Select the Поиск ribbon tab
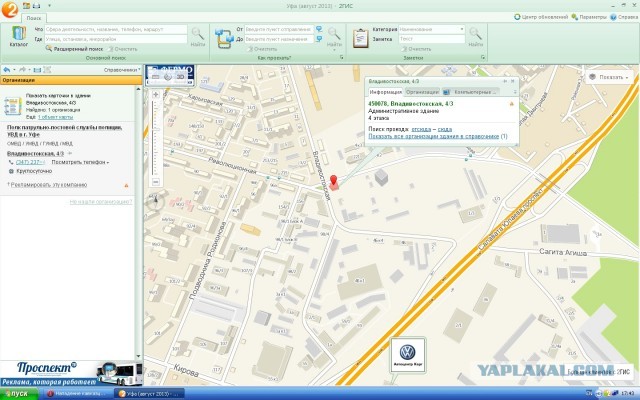Image resolution: width=640 pixels, height=400 pixels. tap(34, 18)
